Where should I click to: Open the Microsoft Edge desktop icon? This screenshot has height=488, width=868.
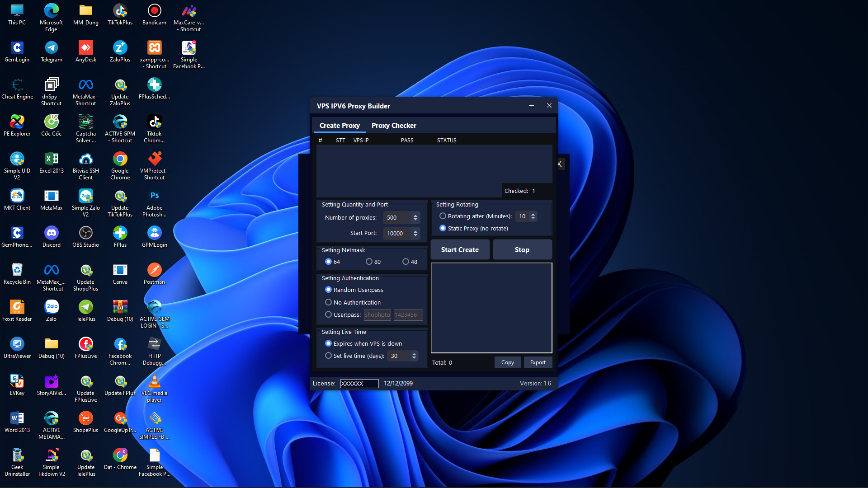[x=51, y=18]
